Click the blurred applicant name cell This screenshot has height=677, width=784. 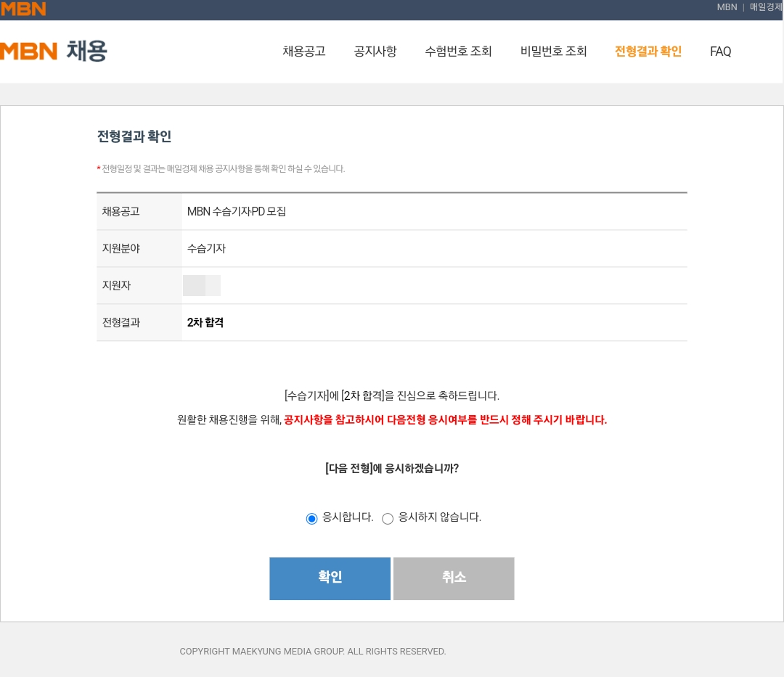pos(201,285)
